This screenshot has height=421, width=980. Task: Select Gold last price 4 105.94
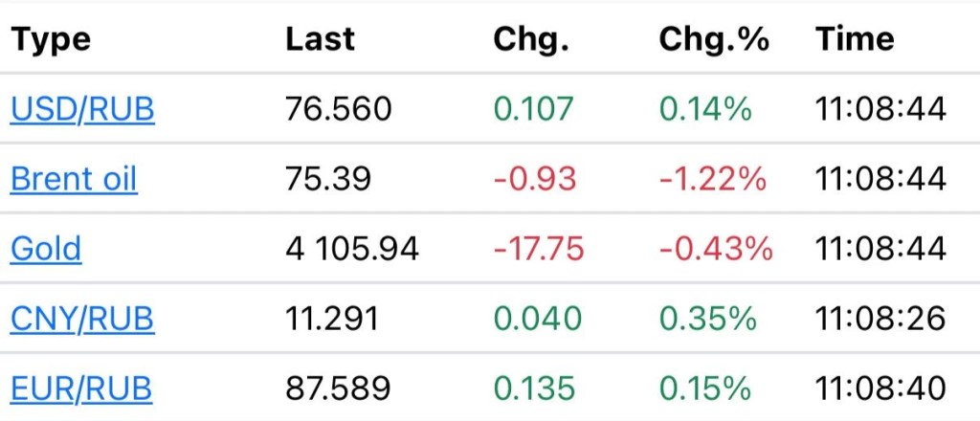point(352,249)
